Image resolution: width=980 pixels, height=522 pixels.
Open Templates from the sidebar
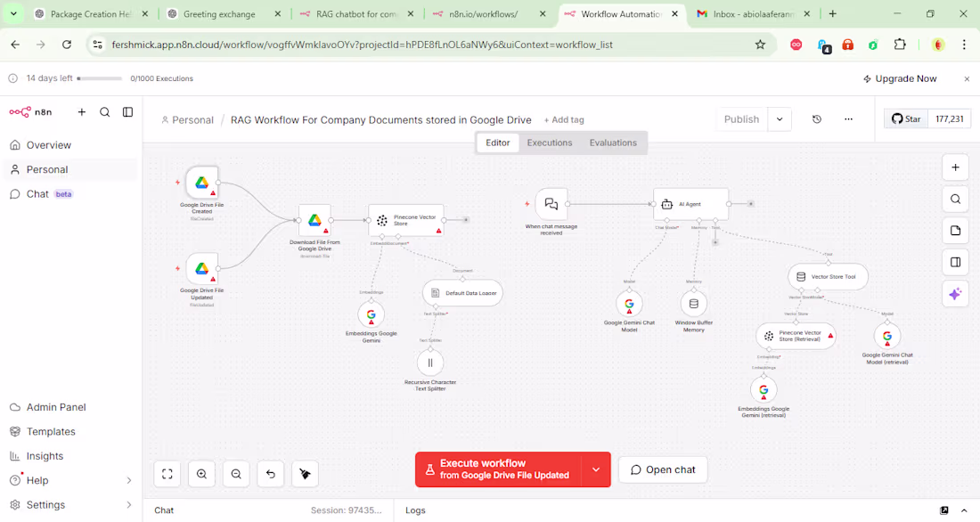click(70, 431)
